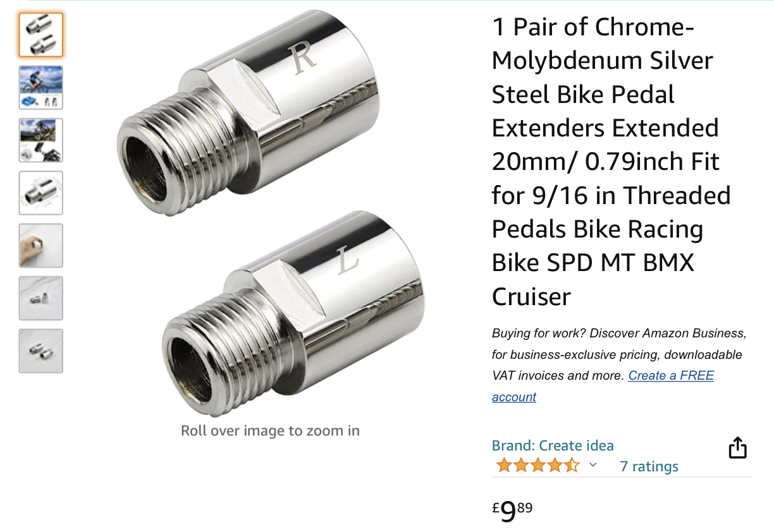Click the Roll over image caption

click(x=270, y=430)
